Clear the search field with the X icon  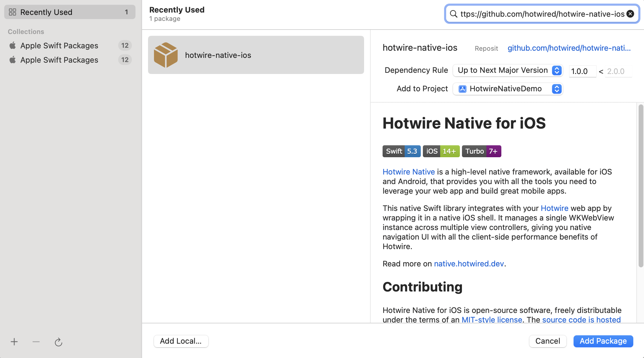point(630,14)
